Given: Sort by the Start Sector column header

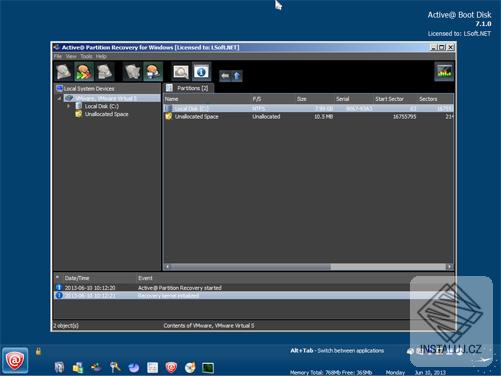Looking at the screenshot, I should click(389, 99).
